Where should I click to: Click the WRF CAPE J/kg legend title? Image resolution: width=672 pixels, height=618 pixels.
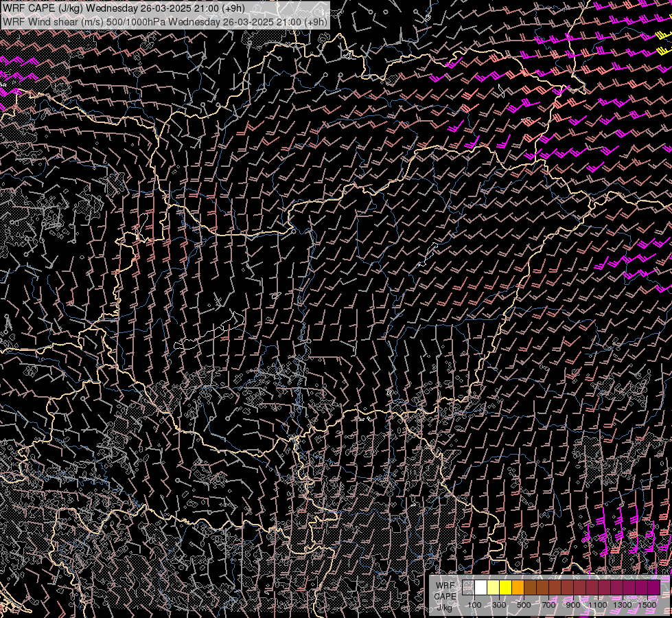(445, 597)
